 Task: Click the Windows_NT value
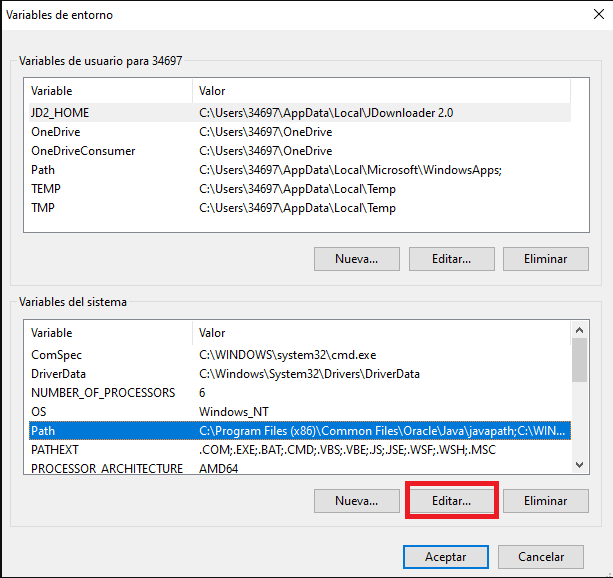(x=234, y=412)
